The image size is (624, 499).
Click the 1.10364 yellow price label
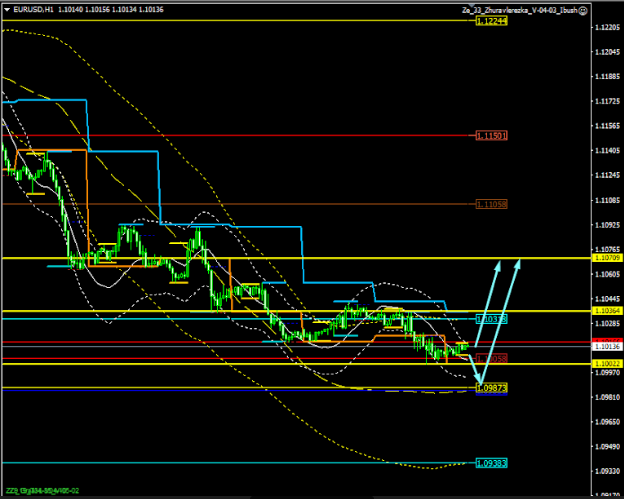pyautogui.click(x=605, y=311)
